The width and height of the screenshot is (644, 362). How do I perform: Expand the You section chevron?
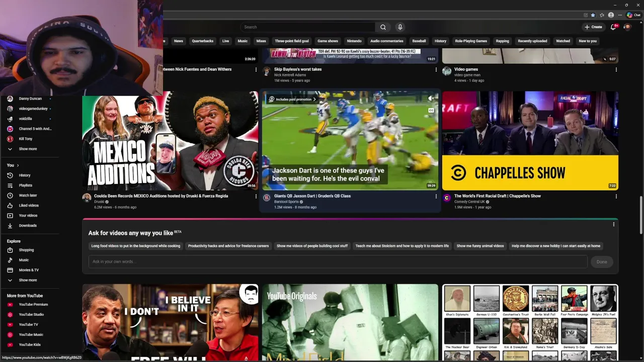(18, 165)
